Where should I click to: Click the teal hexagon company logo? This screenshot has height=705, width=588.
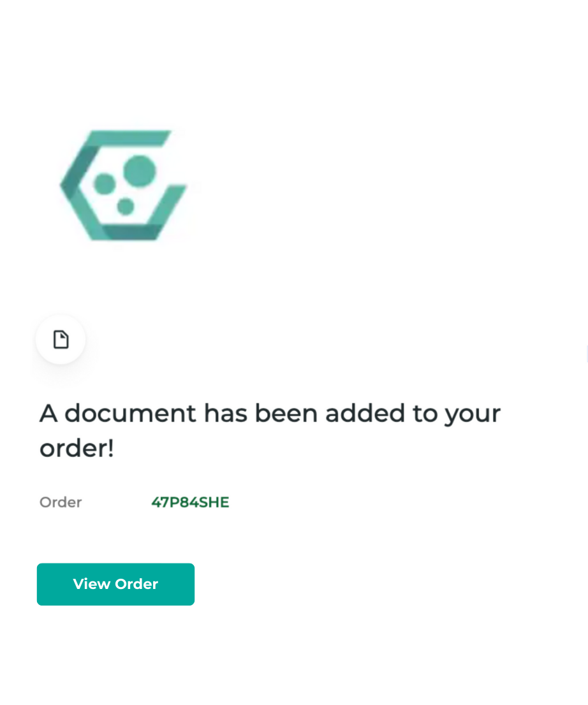tap(123, 185)
